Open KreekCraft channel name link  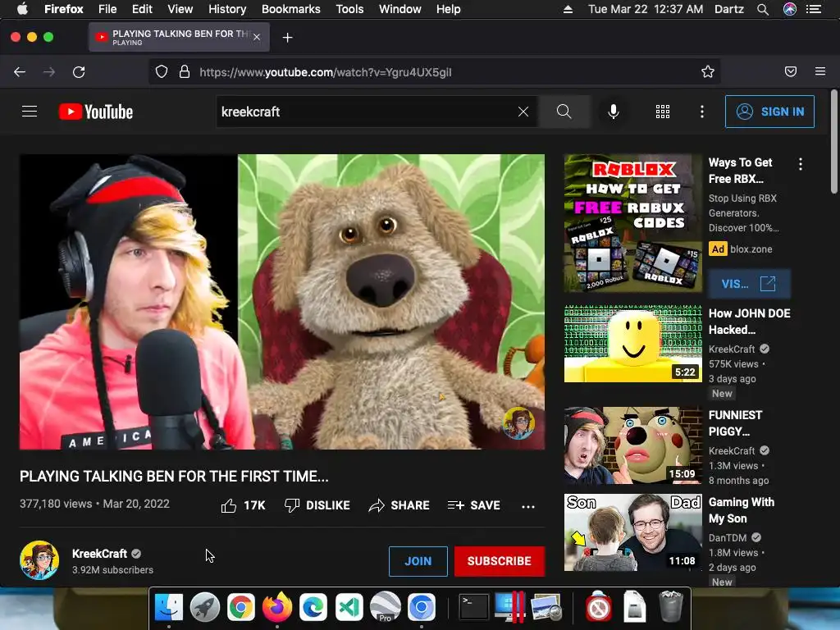(x=99, y=554)
